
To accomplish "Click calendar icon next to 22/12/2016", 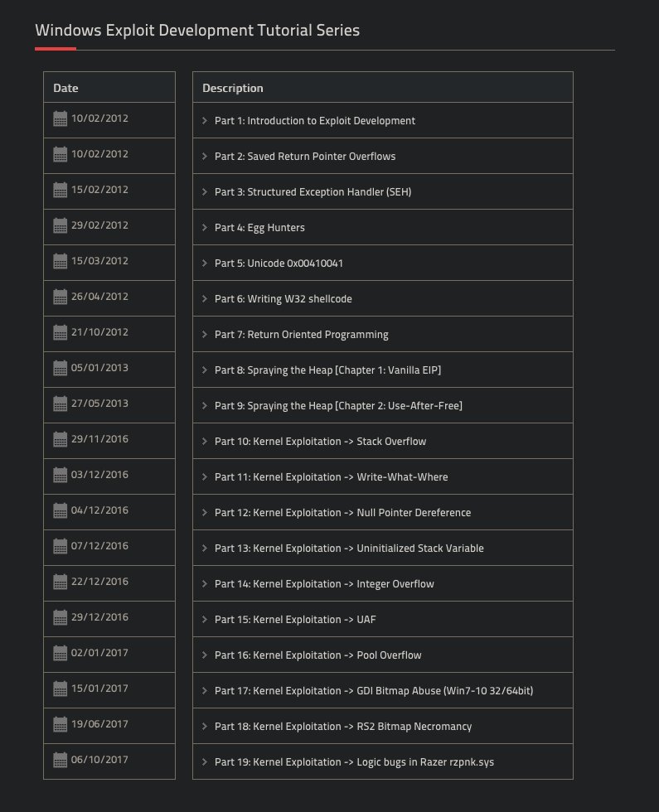I will pos(60,582).
